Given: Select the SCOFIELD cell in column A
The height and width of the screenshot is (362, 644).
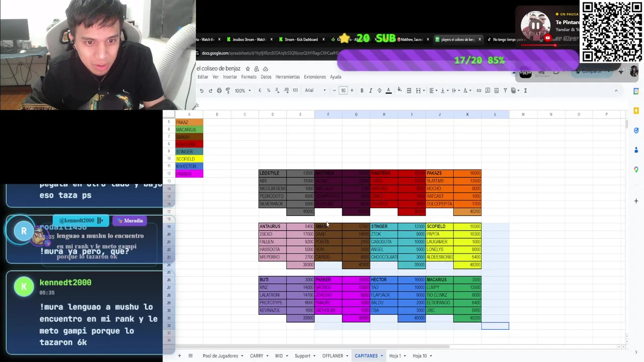Looking at the screenshot, I should point(189,159).
